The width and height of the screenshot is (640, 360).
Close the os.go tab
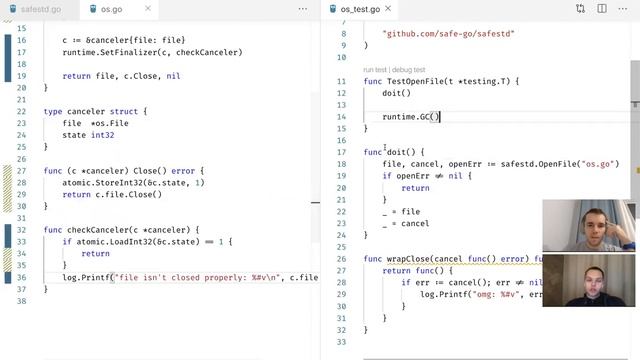(x=148, y=8)
